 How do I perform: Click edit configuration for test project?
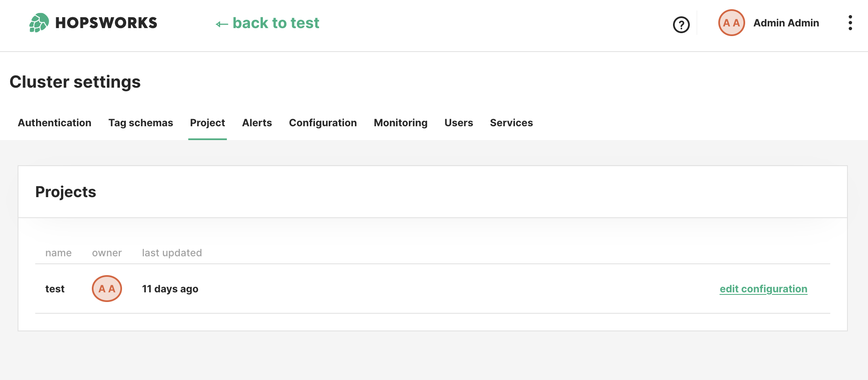coord(763,289)
